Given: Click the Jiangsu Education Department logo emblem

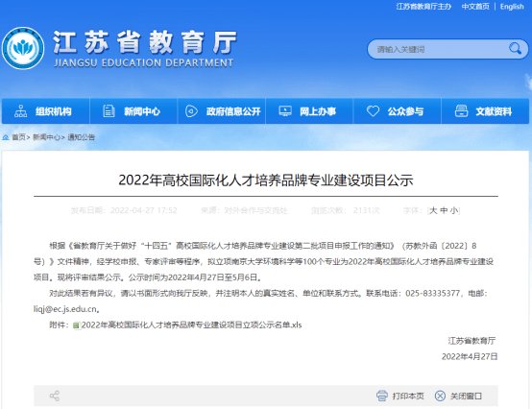Looking at the screenshot, I should 23,48.
